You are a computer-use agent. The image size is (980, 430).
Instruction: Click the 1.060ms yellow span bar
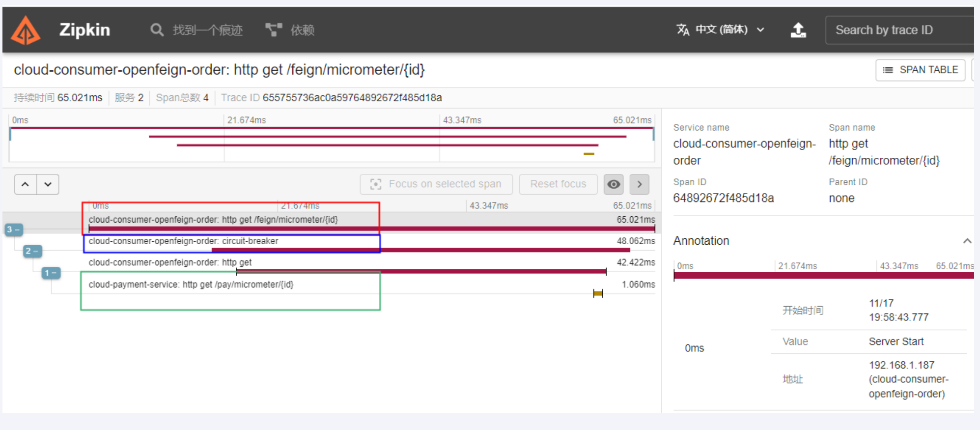coord(598,293)
